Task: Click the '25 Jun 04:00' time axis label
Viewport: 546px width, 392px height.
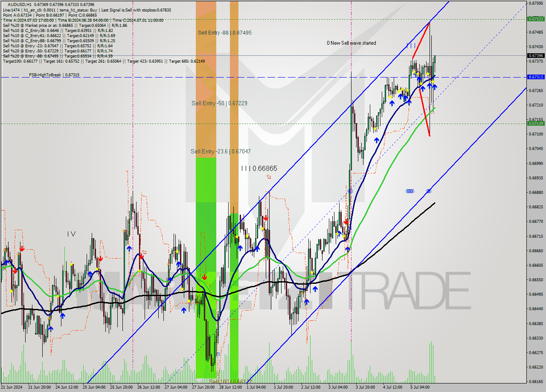Action: 94,387
